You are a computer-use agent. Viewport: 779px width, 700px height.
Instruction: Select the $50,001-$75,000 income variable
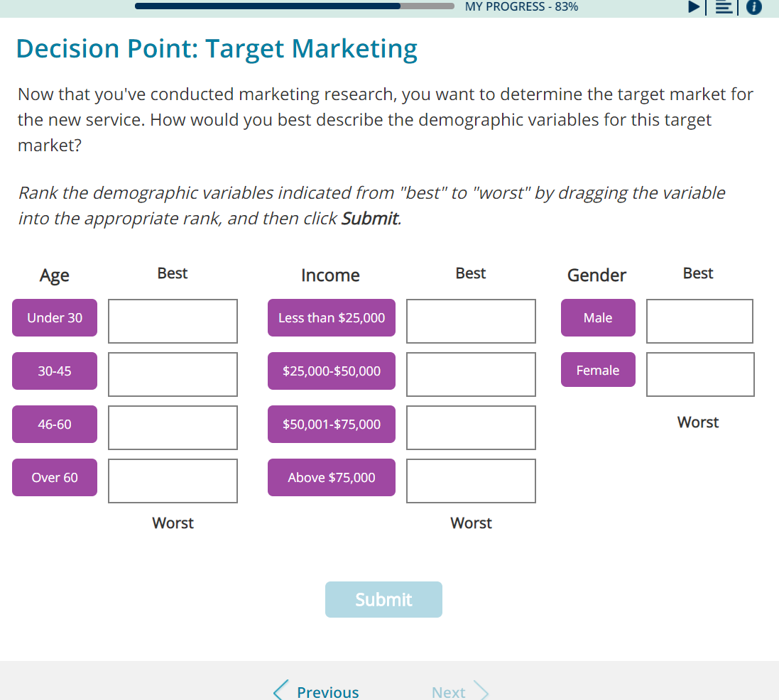point(331,424)
